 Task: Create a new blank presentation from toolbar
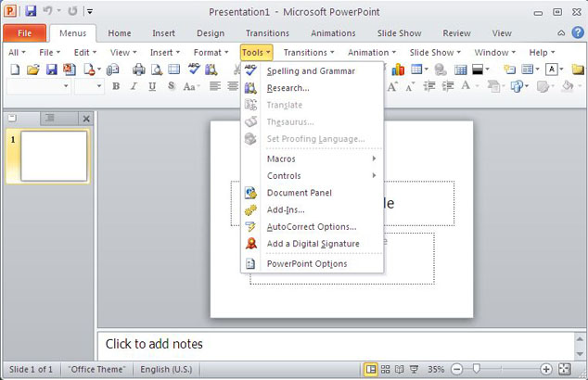15,70
